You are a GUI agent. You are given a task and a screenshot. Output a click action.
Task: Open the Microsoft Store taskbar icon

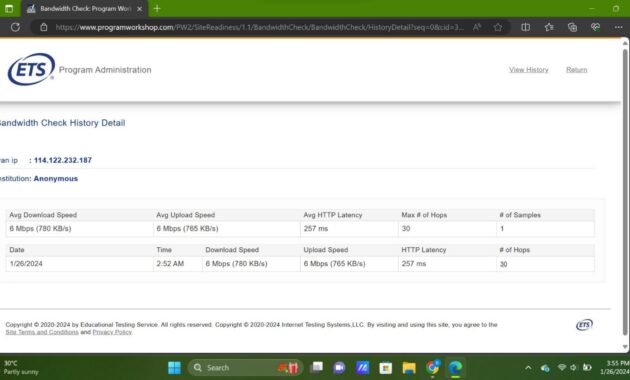[x=385, y=368]
